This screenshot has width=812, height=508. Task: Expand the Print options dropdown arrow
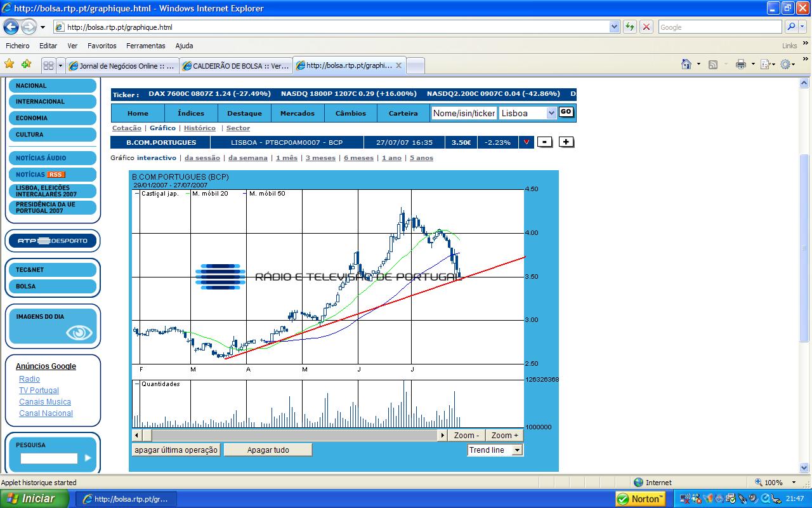click(753, 64)
